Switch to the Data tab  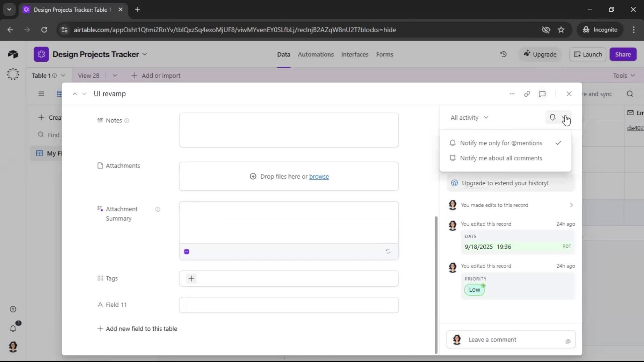283,54
